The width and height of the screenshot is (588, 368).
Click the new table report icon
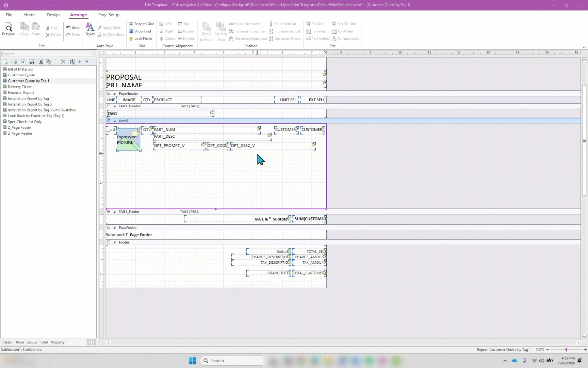click(x=14, y=62)
